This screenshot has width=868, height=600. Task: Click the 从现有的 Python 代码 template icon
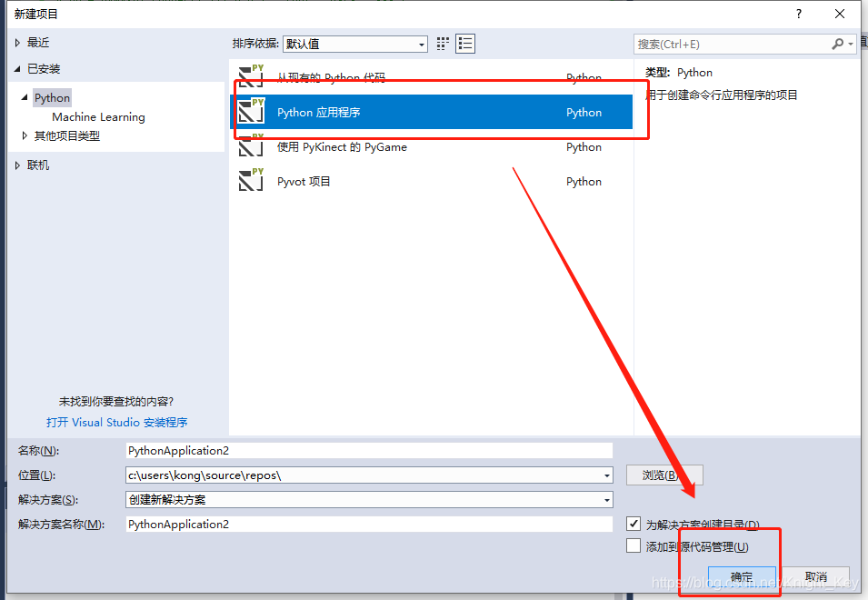pyautogui.click(x=251, y=77)
